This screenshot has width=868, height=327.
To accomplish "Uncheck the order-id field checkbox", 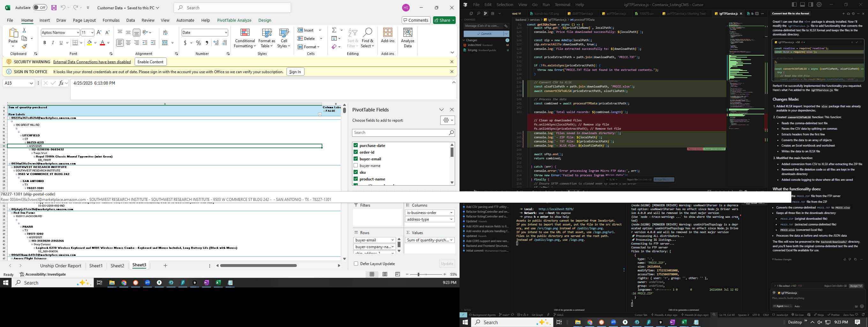I will (355, 152).
